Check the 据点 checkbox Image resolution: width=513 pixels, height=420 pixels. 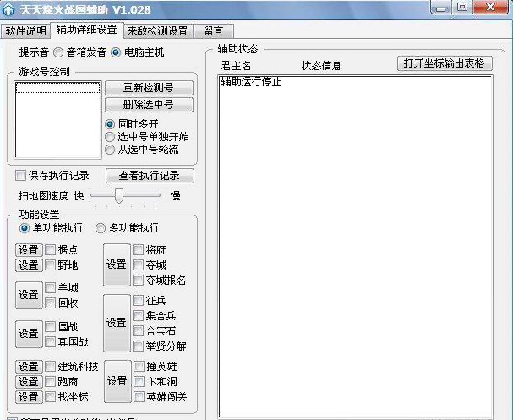[50, 250]
